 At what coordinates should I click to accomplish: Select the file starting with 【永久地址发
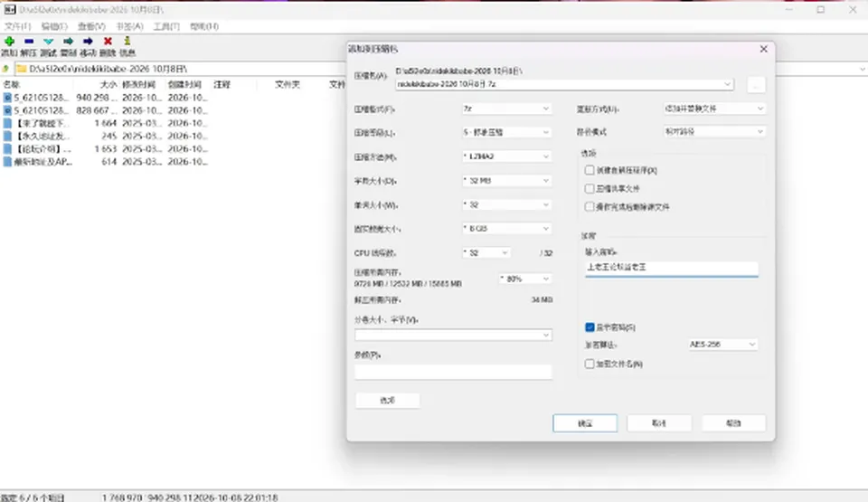click(x=42, y=136)
